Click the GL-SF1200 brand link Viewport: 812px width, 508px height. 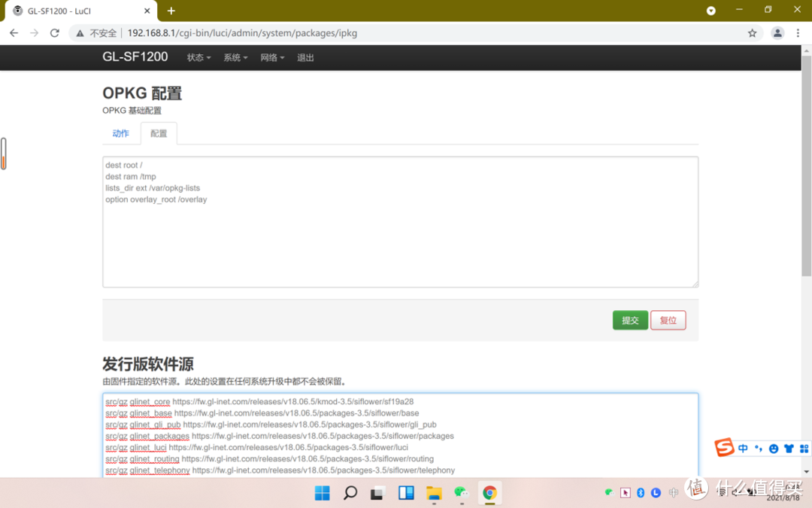[135, 56]
